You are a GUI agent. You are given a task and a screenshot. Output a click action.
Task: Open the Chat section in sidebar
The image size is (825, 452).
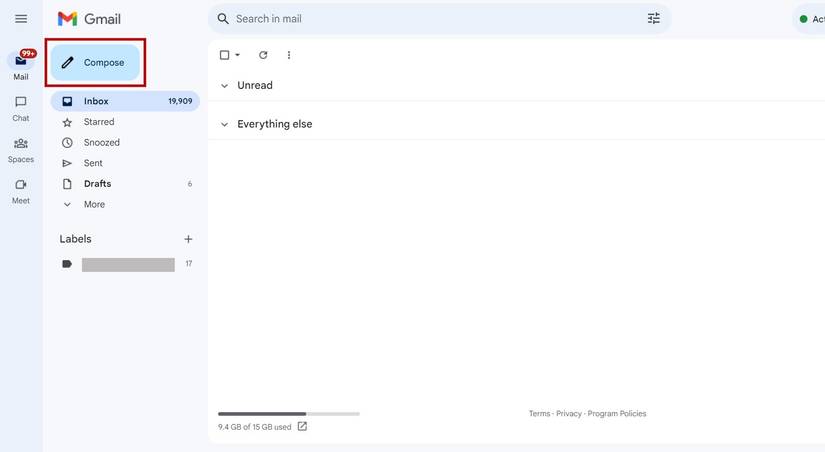pos(21,108)
